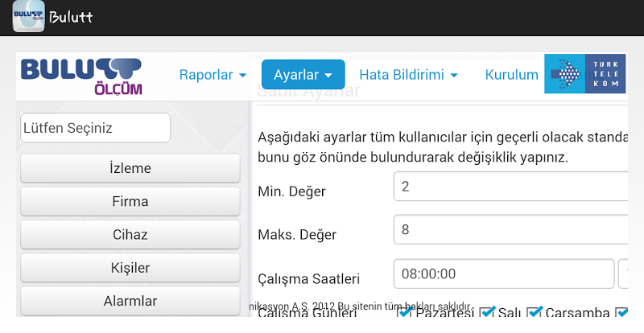The width and height of the screenshot is (644, 333).
Task: Click the Türk Telekom logo
Action: (585, 74)
